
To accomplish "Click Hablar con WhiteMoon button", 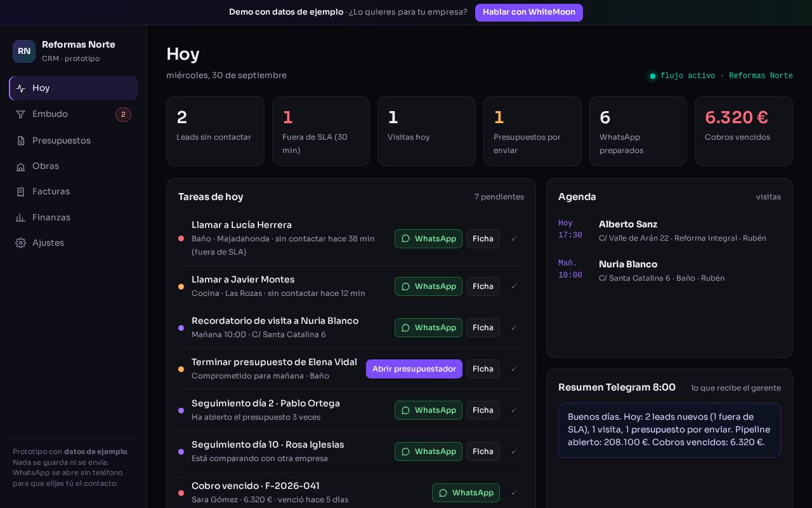I will pos(529,12).
